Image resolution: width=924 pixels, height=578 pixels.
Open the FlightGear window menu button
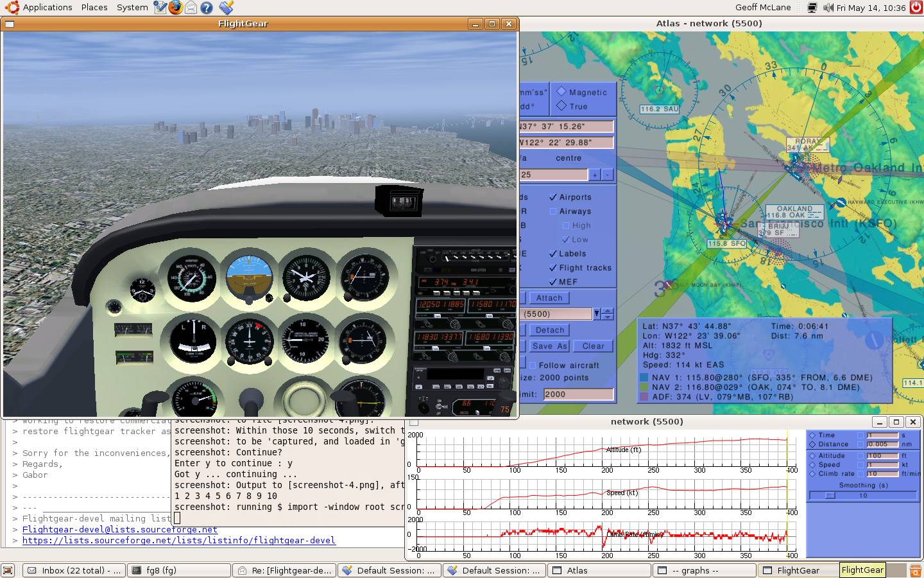[x=10, y=24]
